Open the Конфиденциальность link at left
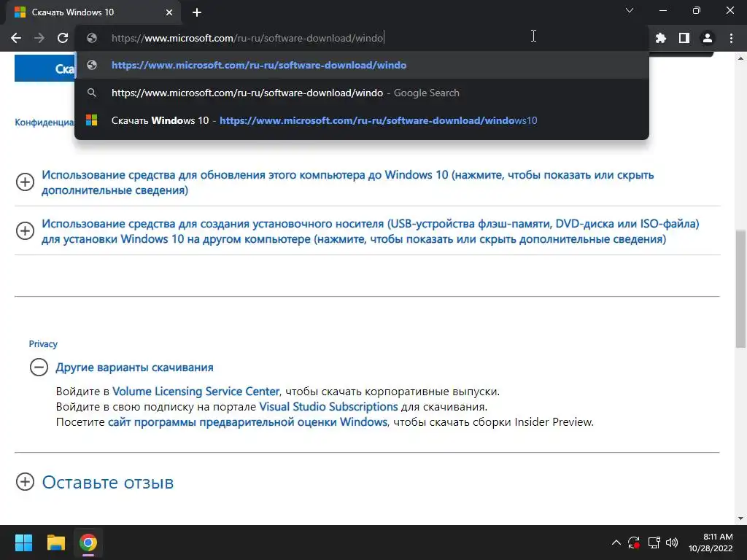Image resolution: width=747 pixels, height=560 pixels. tap(44, 122)
